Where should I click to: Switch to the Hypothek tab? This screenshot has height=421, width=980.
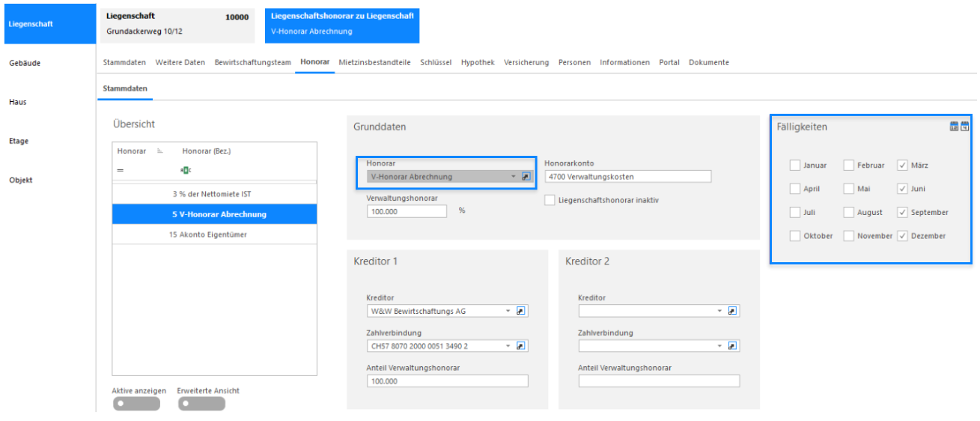(x=478, y=63)
